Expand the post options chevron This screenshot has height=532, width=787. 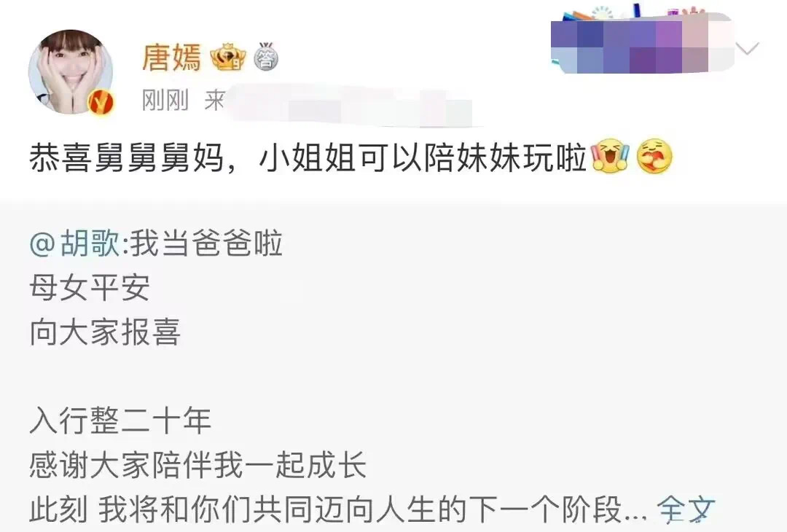pyautogui.click(x=747, y=48)
